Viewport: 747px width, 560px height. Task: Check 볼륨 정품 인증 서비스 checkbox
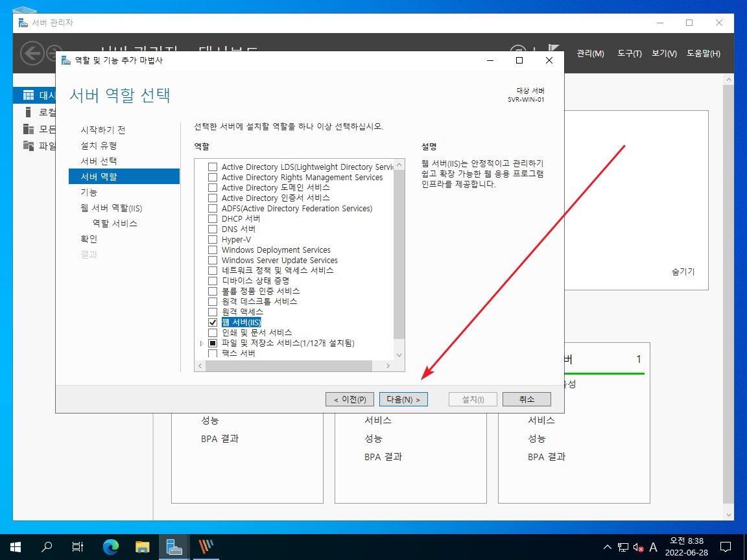click(x=213, y=292)
